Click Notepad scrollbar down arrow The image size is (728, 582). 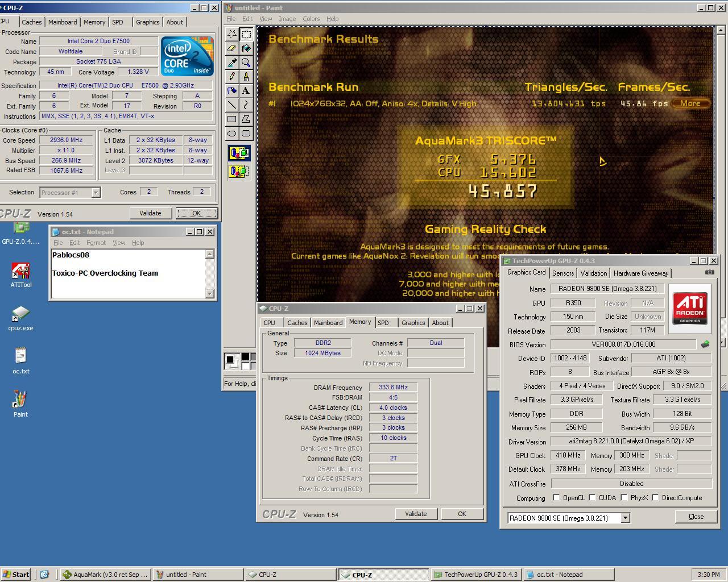point(210,294)
